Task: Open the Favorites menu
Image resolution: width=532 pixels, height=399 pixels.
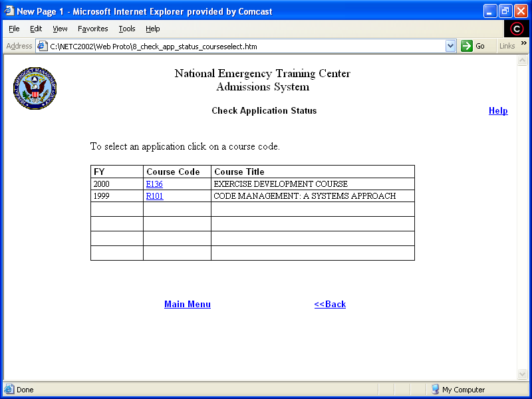Action: coord(92,29)
